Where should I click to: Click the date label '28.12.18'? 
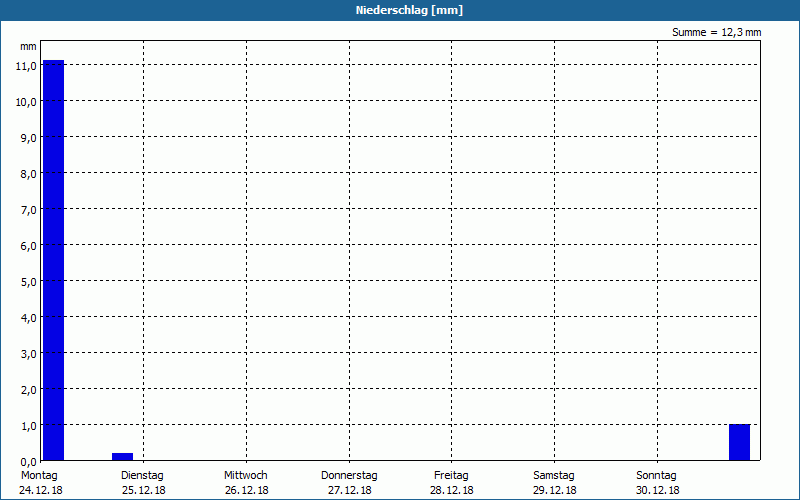pos(452,490)
